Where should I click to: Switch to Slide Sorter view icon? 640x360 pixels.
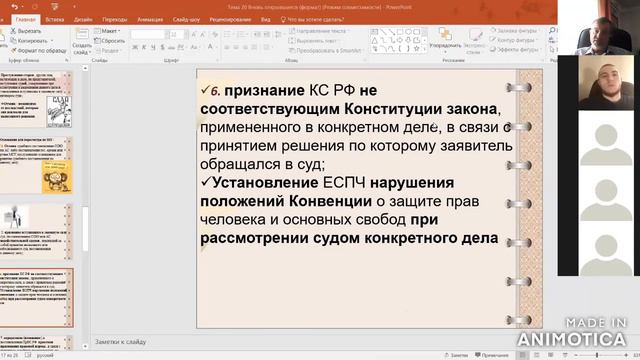[x=537, y=355]
